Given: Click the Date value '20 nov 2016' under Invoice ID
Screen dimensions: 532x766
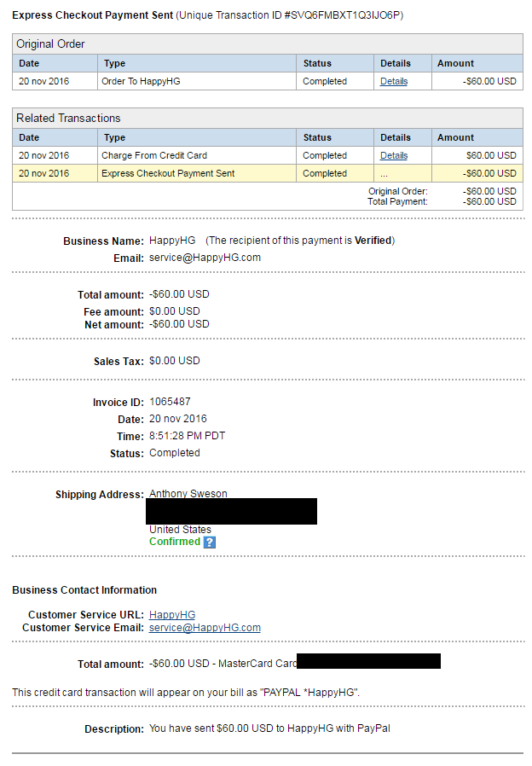Looking at the screenshot, I should [x=178, y=419].
